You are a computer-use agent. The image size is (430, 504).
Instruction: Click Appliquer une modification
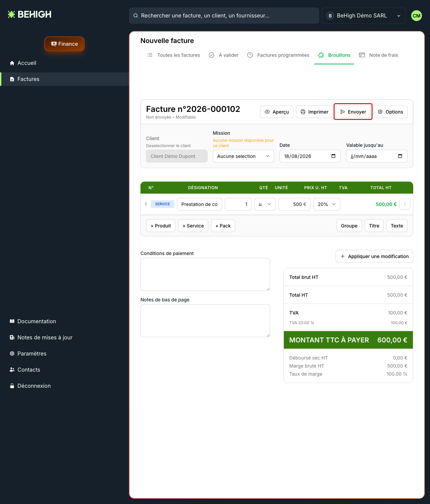click(x=374, y=256)
